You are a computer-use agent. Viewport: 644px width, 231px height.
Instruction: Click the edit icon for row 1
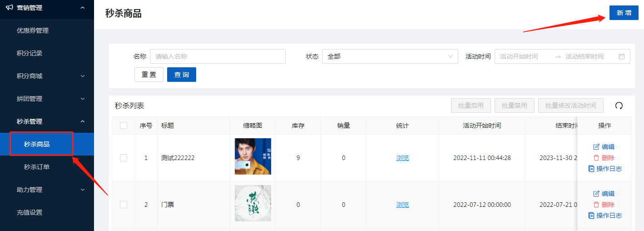click(x=596, y=146)
